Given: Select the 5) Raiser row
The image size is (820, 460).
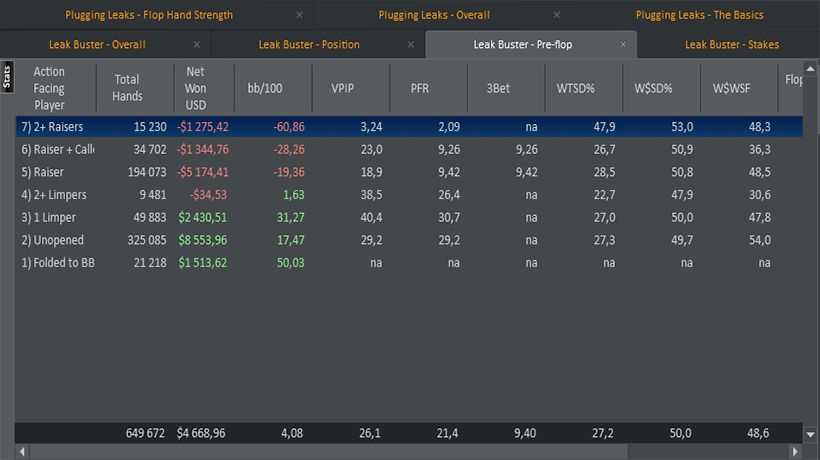Looking at the screenshot, I should coord(409,172).
